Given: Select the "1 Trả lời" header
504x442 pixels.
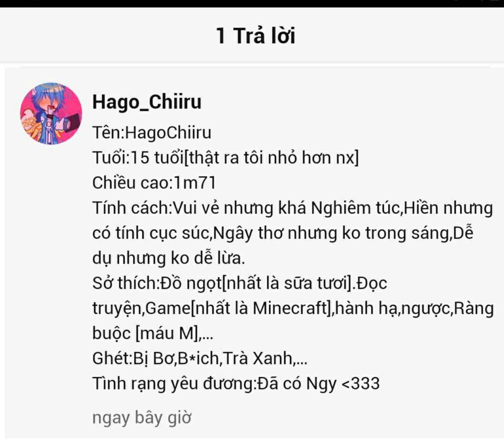Looking at the screenshot, I should click(x=256, y=35).
